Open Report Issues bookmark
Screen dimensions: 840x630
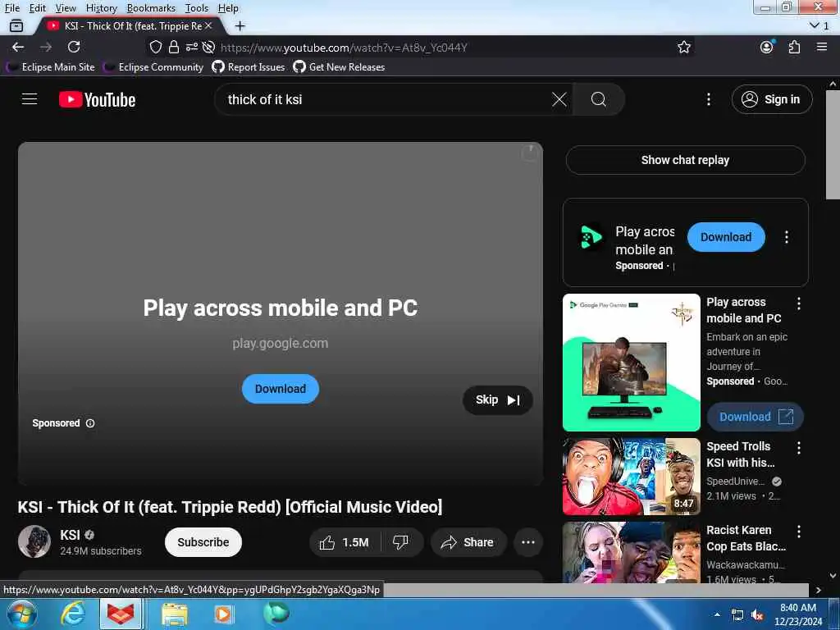(x=249, y=67)
